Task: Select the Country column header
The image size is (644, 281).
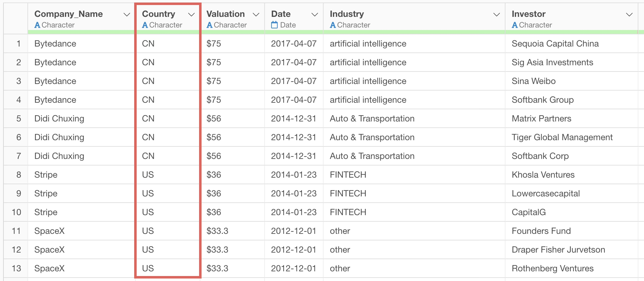Action: 159,14
